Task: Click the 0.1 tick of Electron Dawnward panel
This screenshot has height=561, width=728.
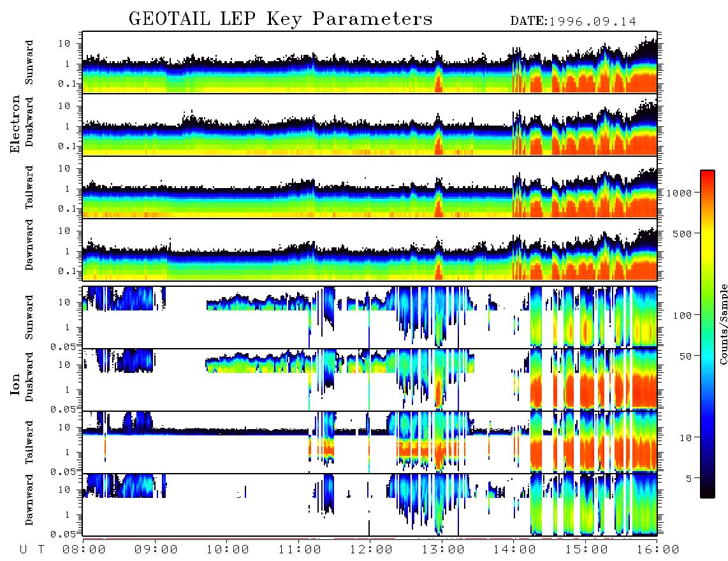Action: tap(67, 271)
